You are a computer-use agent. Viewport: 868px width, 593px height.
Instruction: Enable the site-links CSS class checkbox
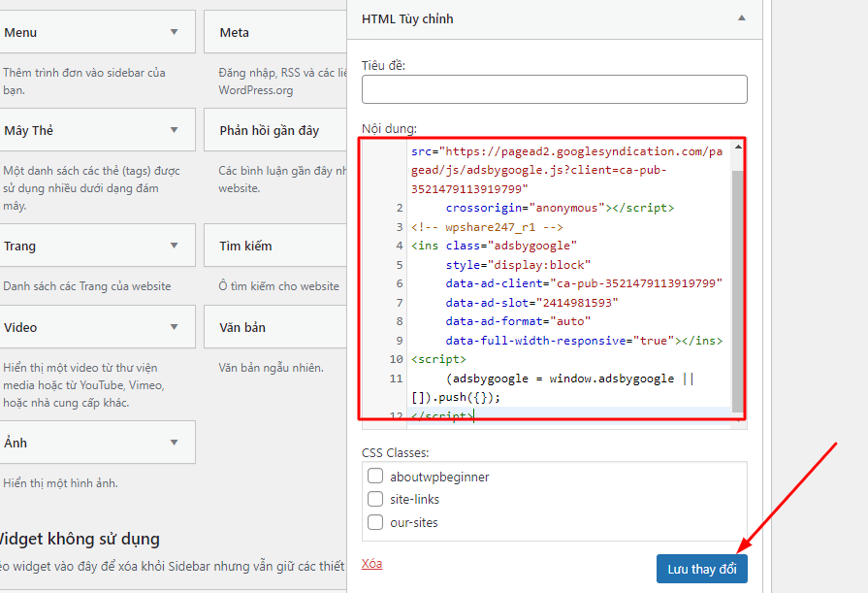(x=375, y=499)
